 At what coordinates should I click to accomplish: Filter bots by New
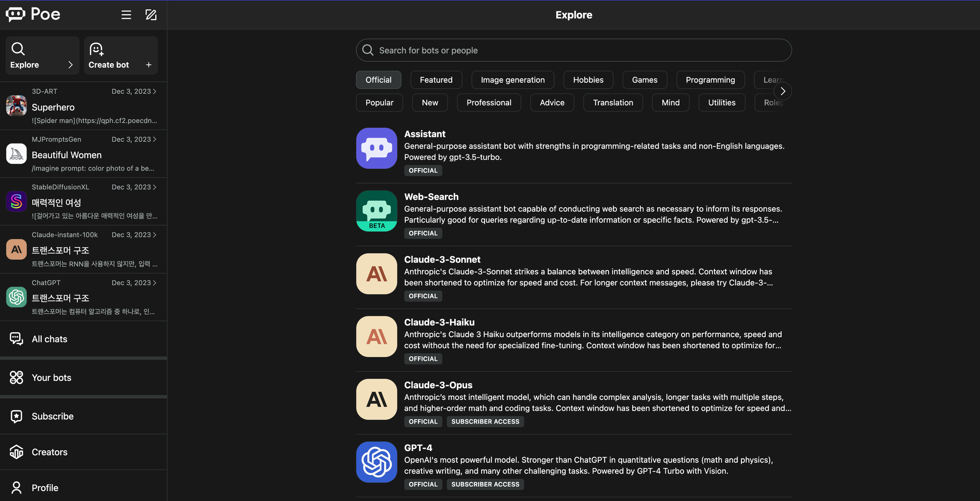pyautogui.click(x=430, y=102)
